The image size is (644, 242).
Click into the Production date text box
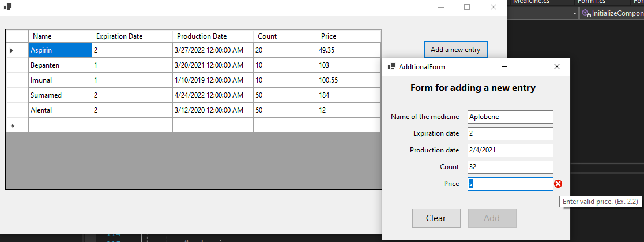click(510, 150)
